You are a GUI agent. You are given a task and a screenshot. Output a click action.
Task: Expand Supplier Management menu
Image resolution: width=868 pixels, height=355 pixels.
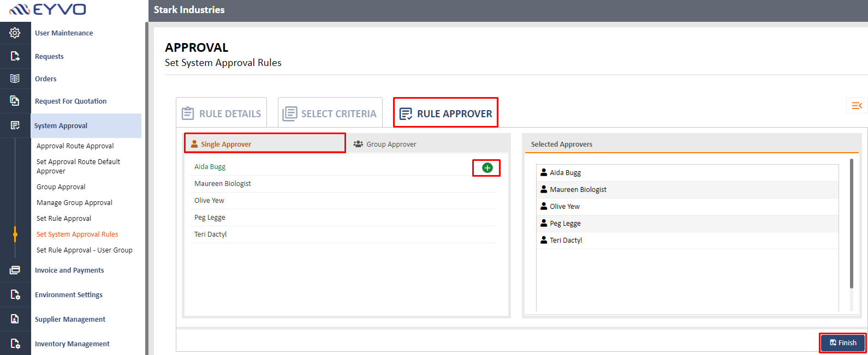pyautogui.click(x=70, y=320)
